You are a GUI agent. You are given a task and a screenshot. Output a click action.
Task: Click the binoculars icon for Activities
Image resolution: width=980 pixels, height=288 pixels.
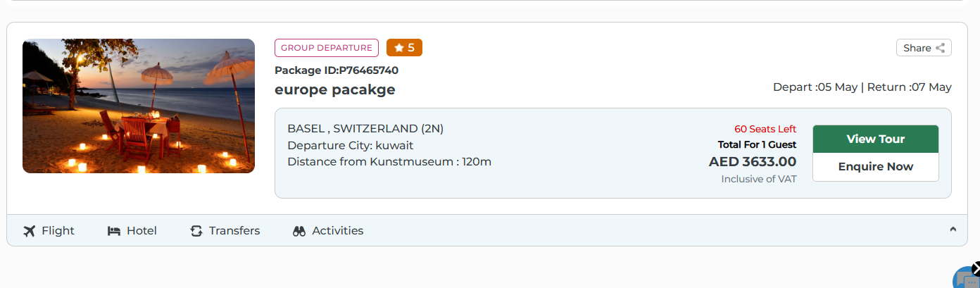299,231
